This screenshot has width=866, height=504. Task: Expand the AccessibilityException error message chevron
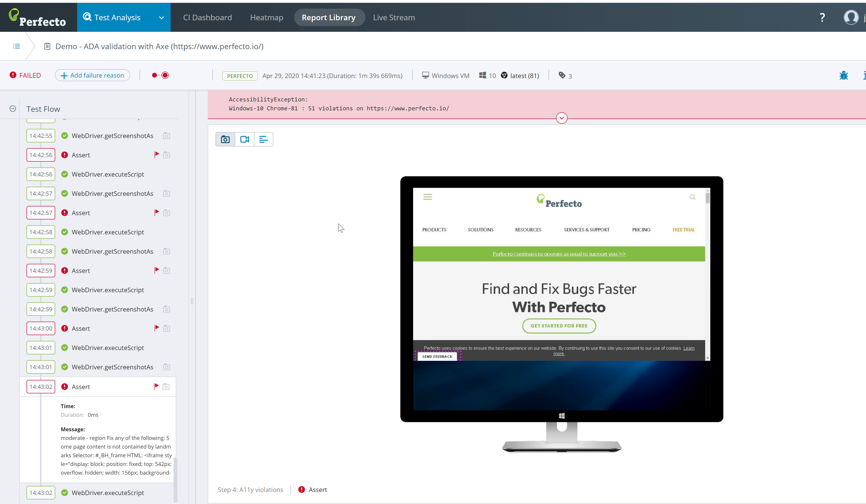562,118
